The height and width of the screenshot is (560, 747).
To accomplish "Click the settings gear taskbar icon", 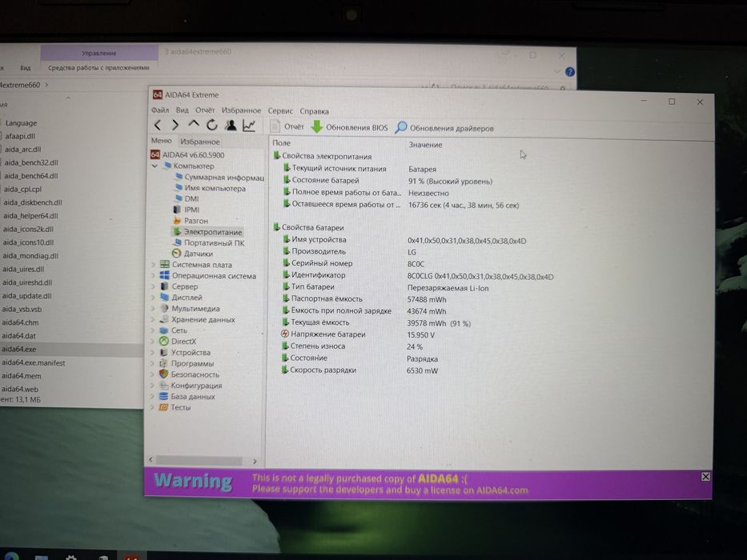I will pos(71,557).
